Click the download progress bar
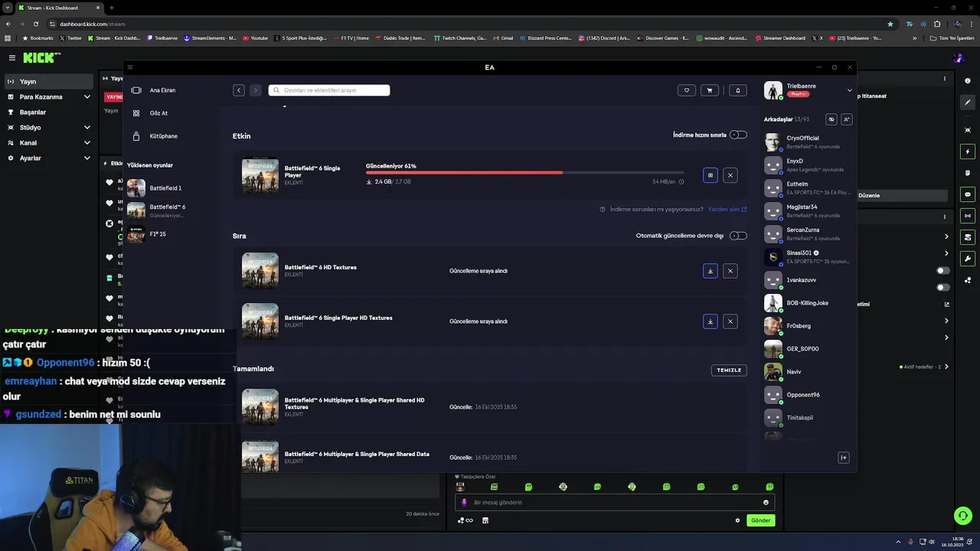The image size is (980, 551). pos(524,173)
